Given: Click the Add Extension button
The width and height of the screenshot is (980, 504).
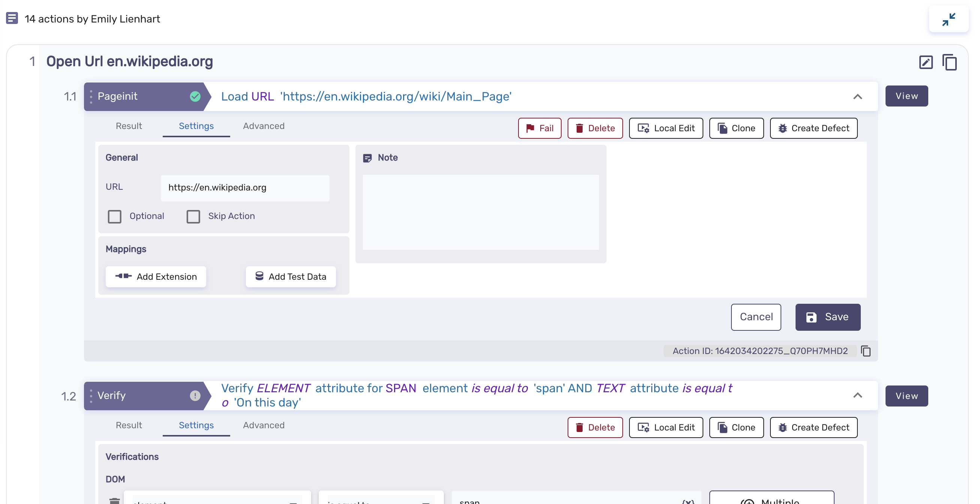Looking at the screenshot, I should click(156, 277).
